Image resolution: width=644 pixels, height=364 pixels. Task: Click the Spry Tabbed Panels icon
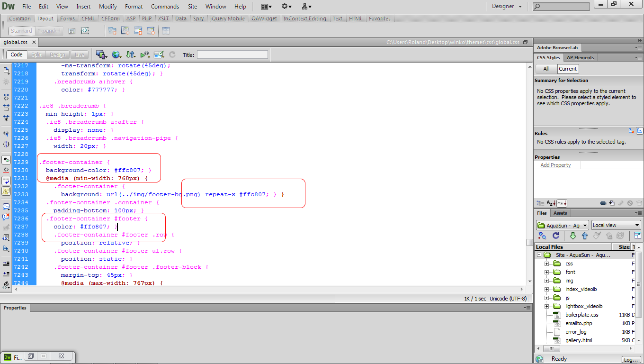(125, 31)
